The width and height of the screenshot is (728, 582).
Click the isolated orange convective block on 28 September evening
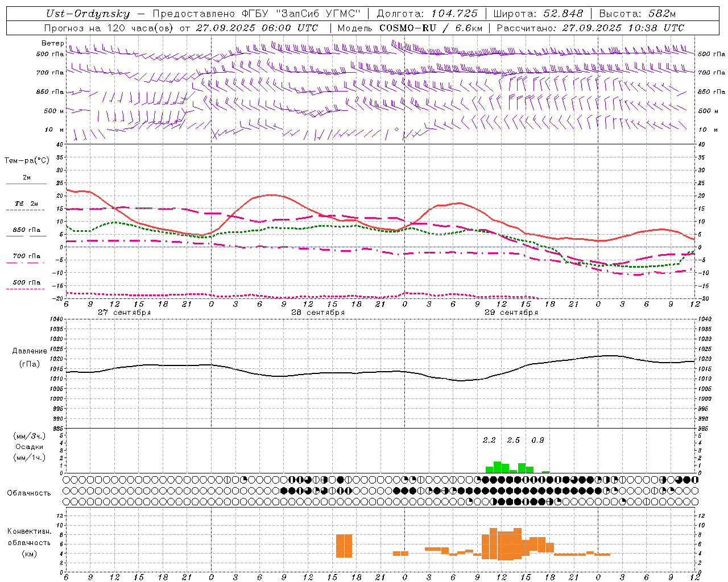344,546
